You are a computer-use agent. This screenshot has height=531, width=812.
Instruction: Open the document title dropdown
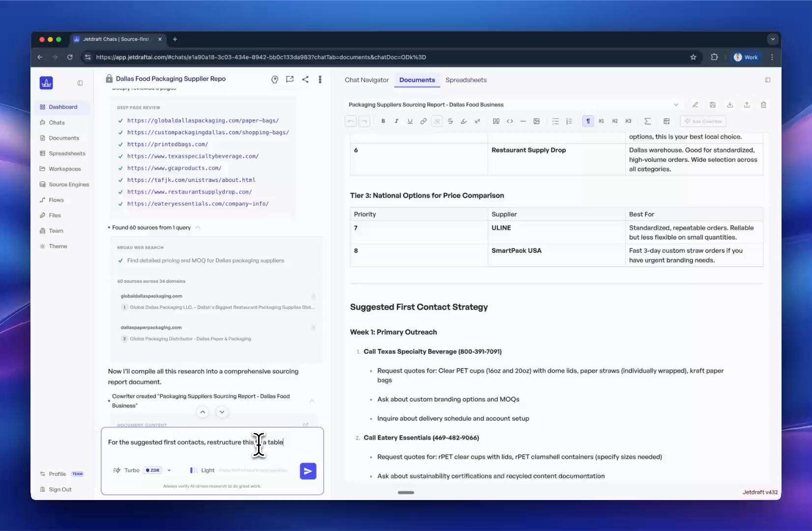(x=676, y=105)
